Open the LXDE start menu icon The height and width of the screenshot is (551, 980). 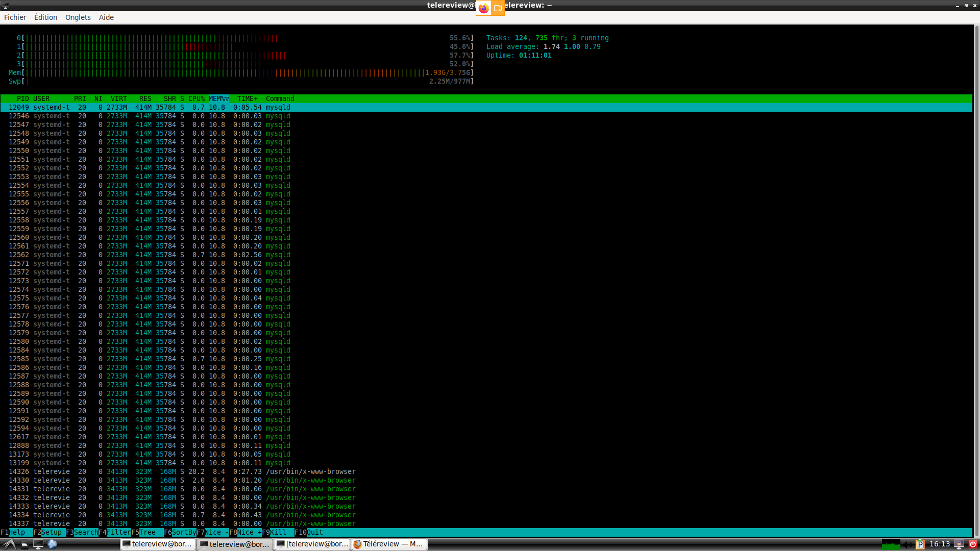(9, 544)
